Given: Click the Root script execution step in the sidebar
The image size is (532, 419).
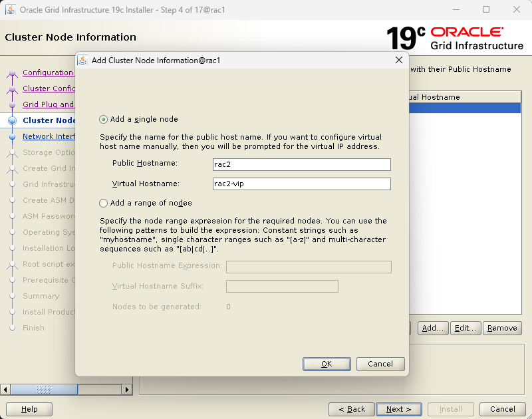Looking at the screenshot, I should [x=49, y=264].
